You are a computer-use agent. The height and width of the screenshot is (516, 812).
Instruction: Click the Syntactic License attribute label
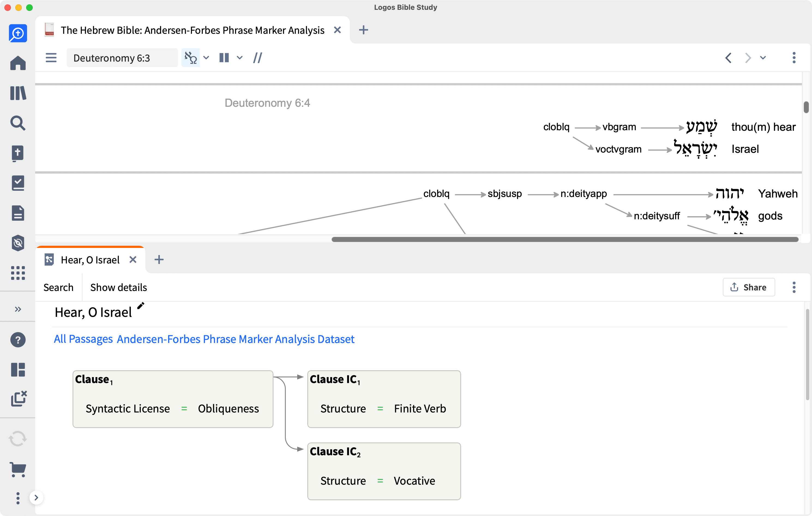point(128,408)
